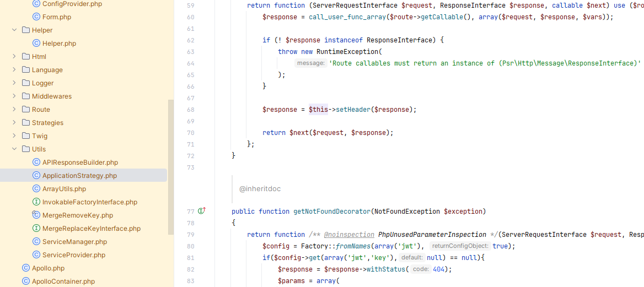Collapse the Helper folder

[14, 30]
